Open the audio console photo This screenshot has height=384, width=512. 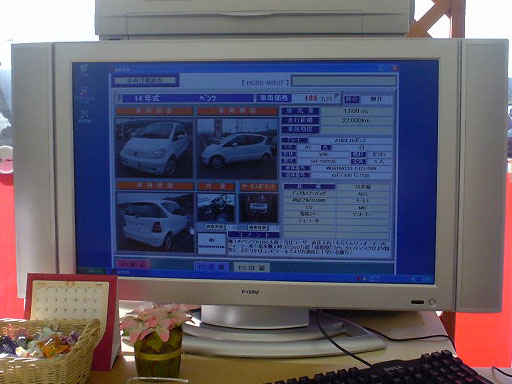coord(259,208)
